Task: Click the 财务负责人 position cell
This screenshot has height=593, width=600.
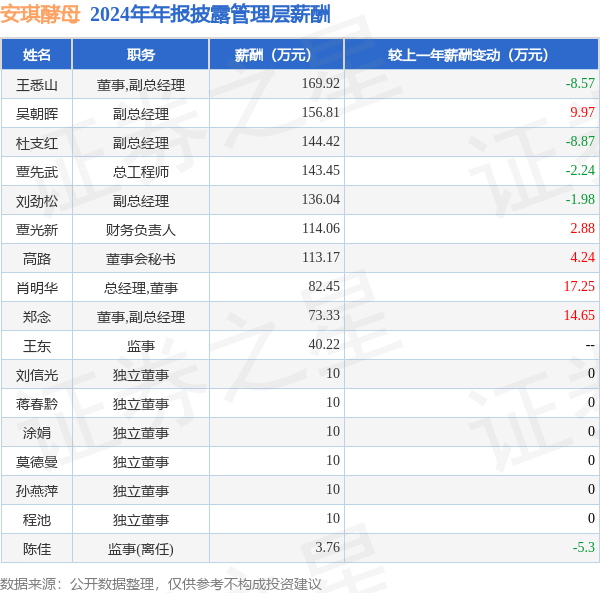Action: click(x=140, y=230)
